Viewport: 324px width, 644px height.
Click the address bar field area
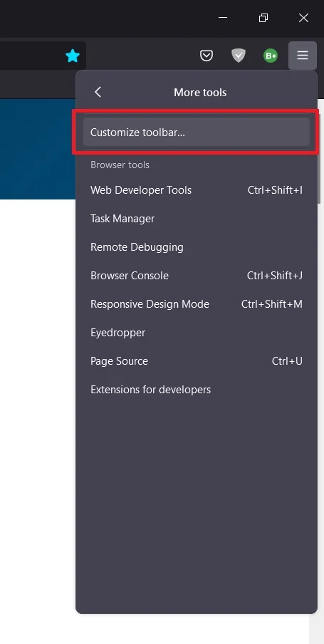[31, 56]
